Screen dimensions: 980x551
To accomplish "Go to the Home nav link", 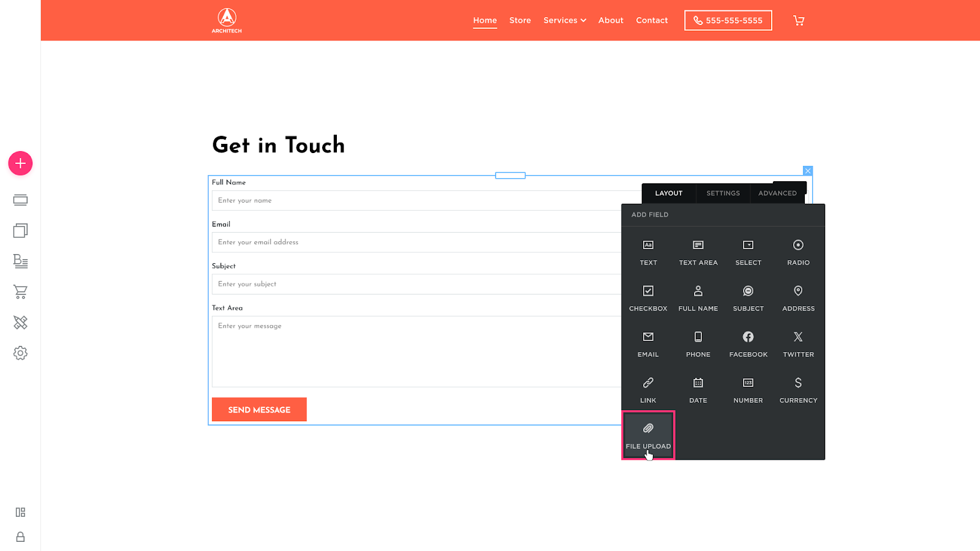I will [x=485, y=20].
